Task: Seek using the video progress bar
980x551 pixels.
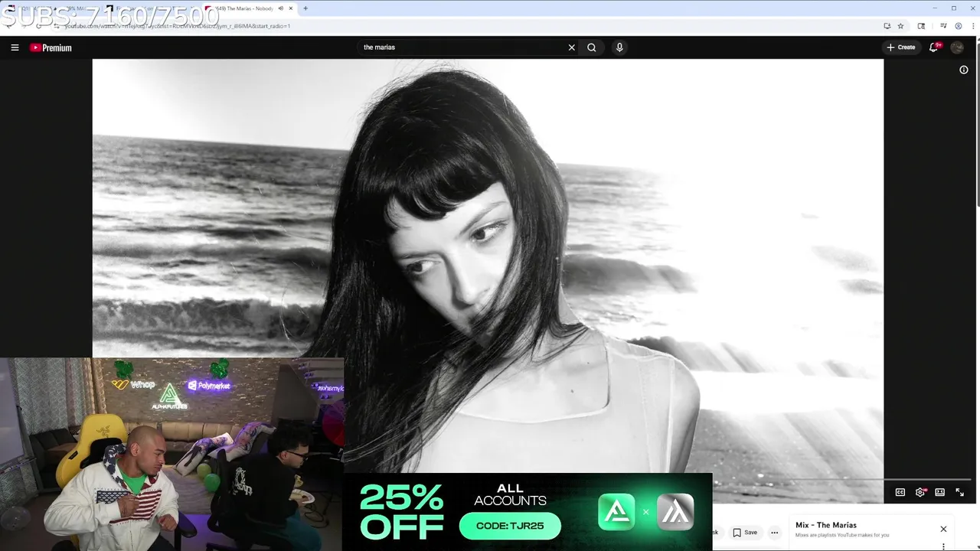Action: [842, 480]
